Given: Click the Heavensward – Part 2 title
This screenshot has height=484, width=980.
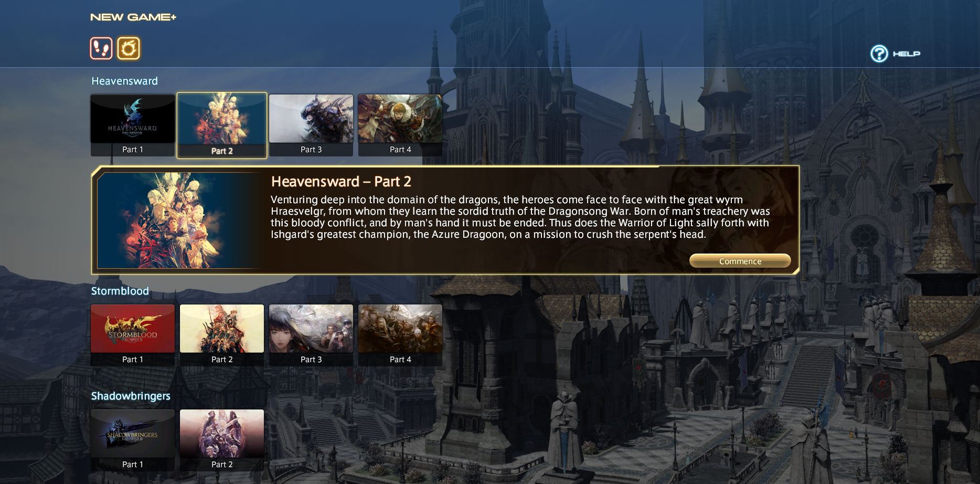Looking at the screenshot, I should point(341,182).
